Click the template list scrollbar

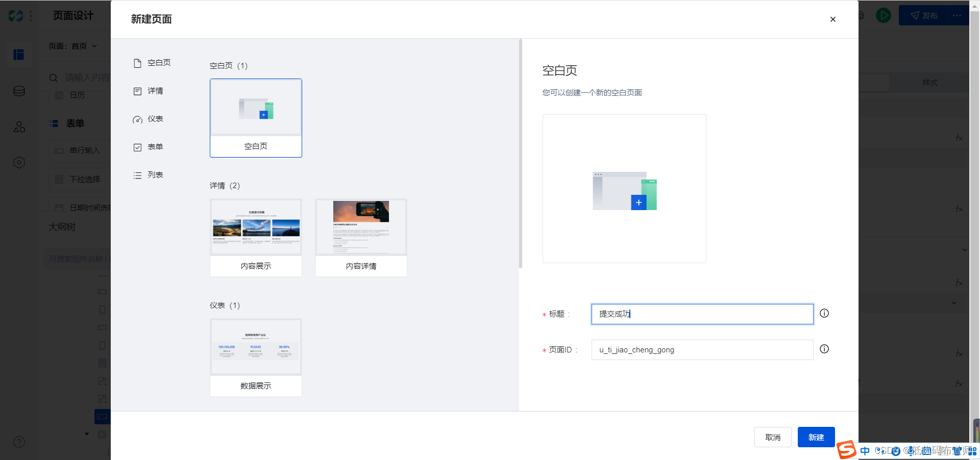[521, 153]
